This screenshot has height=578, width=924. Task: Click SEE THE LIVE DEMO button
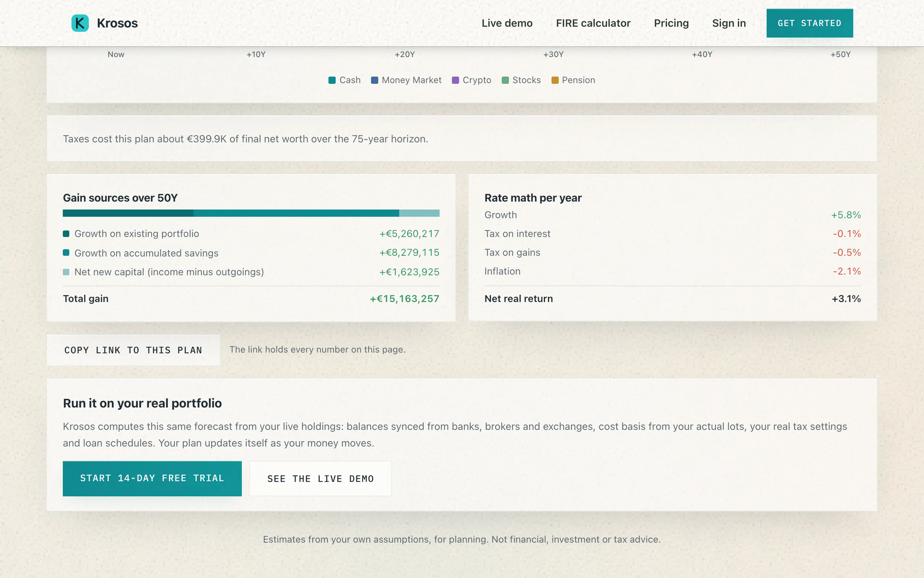tap(321, 478)
